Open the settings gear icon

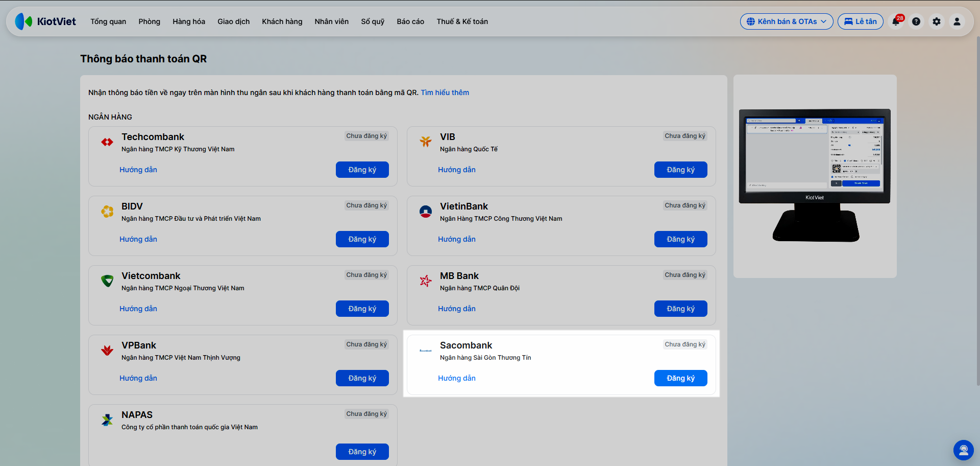(937, 21)
